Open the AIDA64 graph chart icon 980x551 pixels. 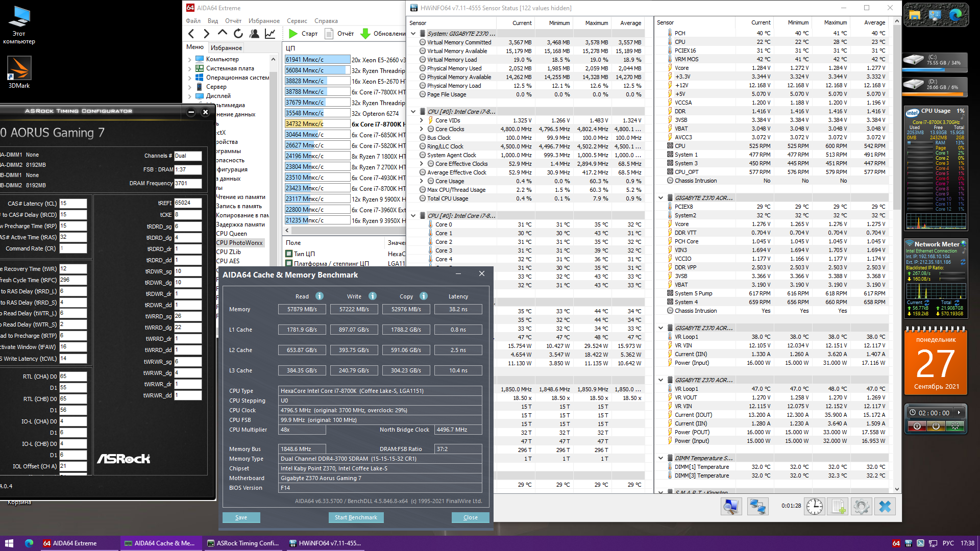coord(270,34)
